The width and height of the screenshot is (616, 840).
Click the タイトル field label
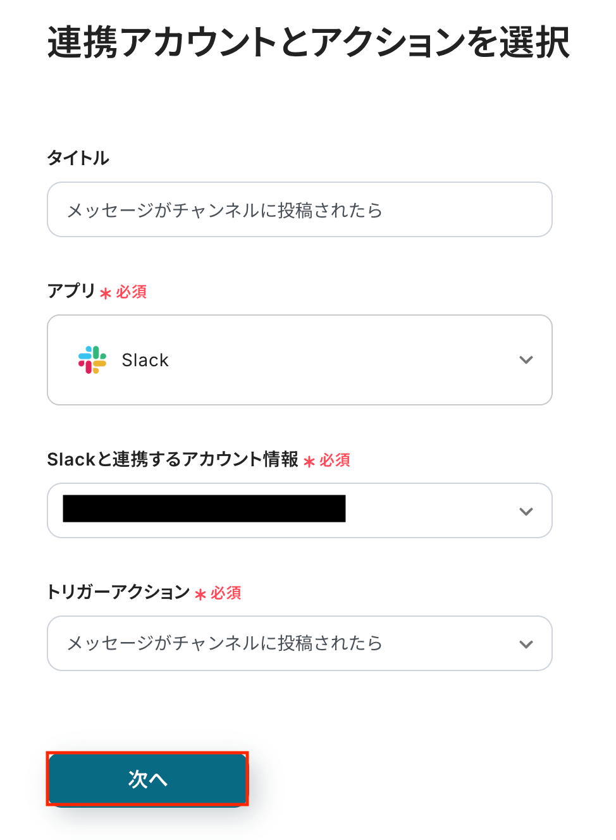(x=78, y=157)
